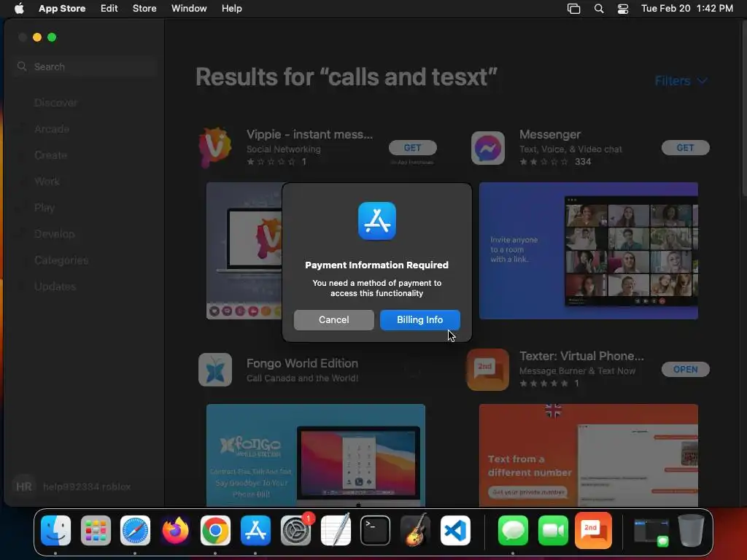Select Work in the sidebar

pyautogui.click(x=47, y=182)
